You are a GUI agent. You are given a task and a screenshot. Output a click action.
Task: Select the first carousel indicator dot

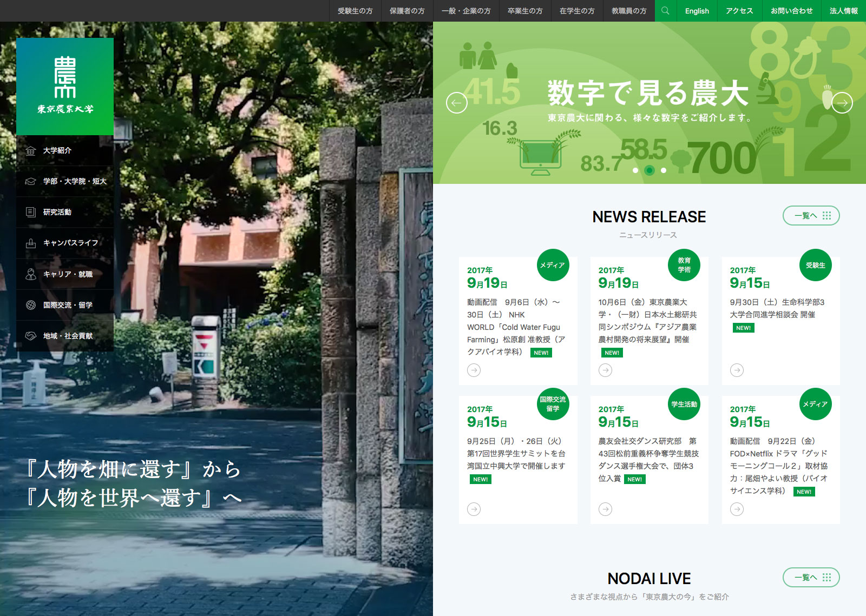[x=635, y=170]
